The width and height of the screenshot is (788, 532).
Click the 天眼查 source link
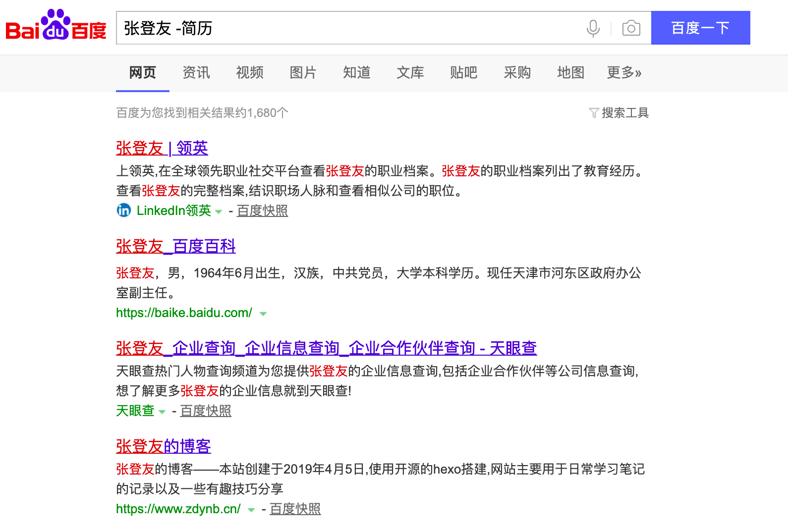135,411
